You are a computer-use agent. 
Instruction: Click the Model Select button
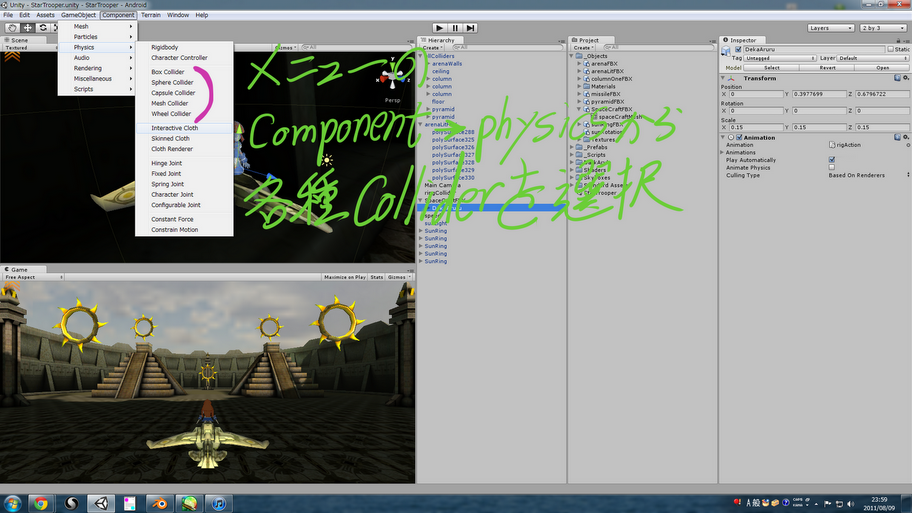pos(771,68)
